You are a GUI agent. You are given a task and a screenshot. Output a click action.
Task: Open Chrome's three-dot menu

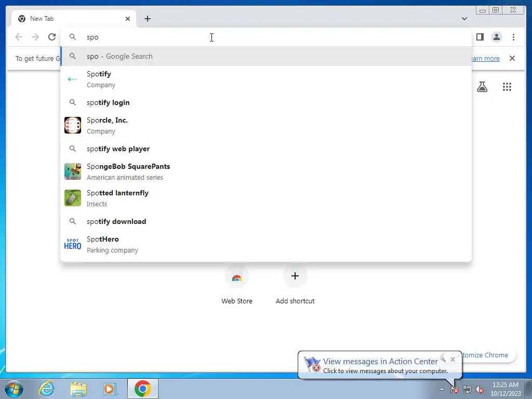513,37
